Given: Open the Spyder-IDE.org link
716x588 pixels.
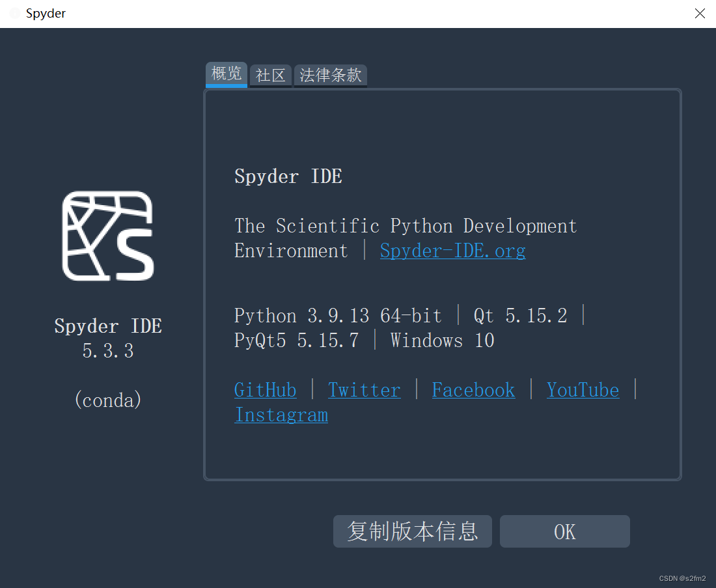Looking at the screenshot, I should 452,251.
